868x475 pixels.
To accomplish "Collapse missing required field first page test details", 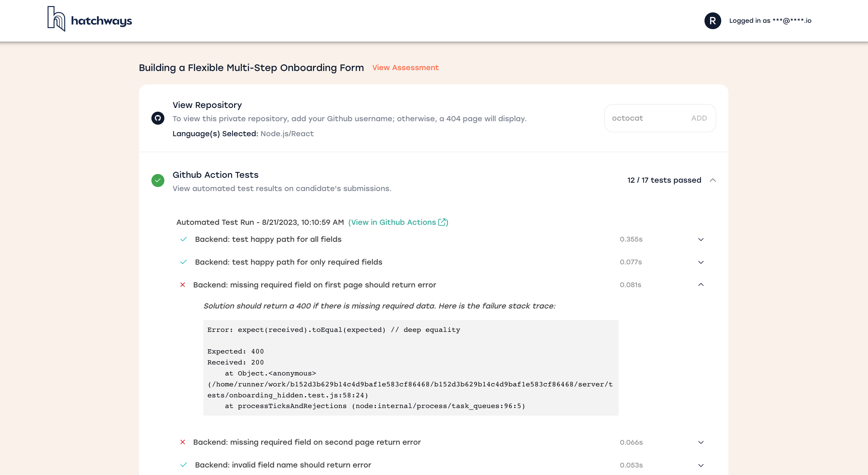I will (701, 285).
